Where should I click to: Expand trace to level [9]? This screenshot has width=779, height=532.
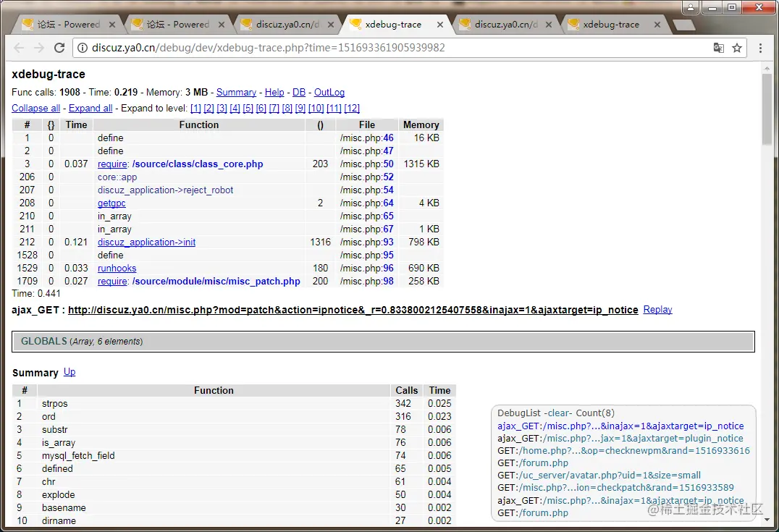click(x=300, y=109)
